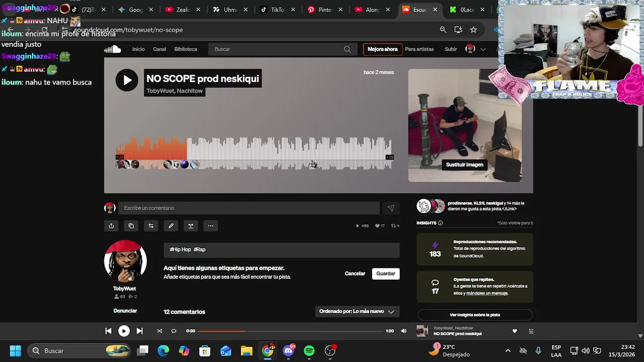Click the SoundCloud logo in header
This screenshot has width=644, height=362.
(112, 49)
